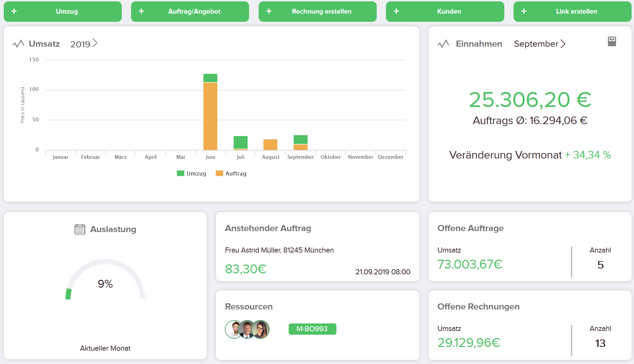Click the plus icon on Umzug button
Screen dimensions: 634x364
[x=14, y=11]
